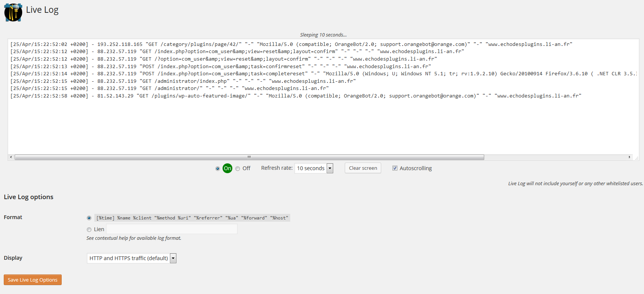Open the Display traffic dropdown

(132, 258)
